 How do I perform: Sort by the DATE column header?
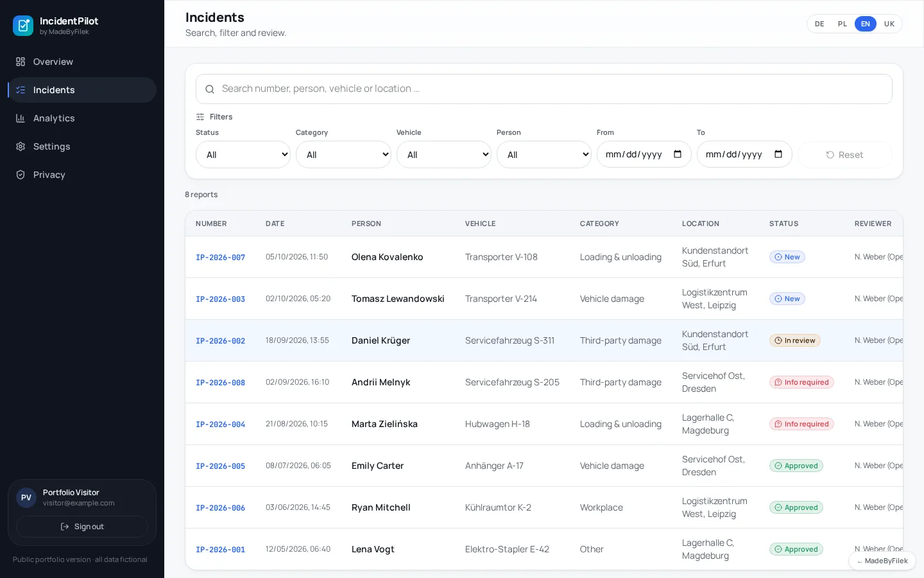coord(275,223)
